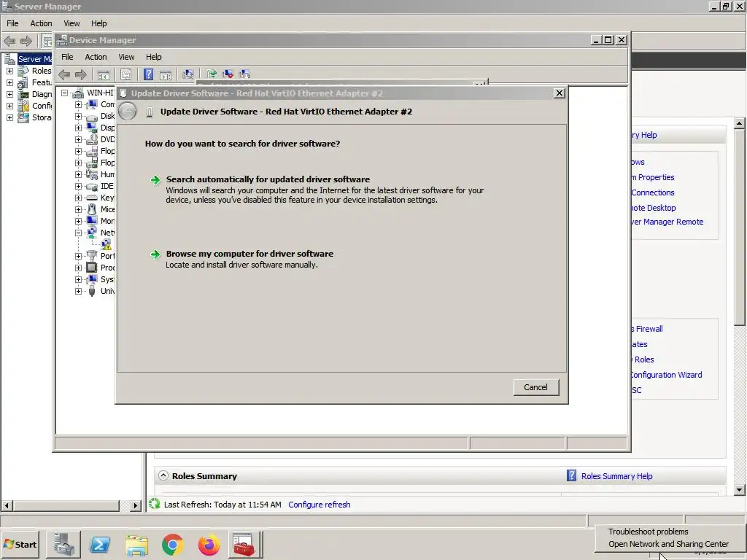This screenshot has width=747, height=560.
Task: Click green refresh icon beside Last Refresh
Action: pos(154,504)
